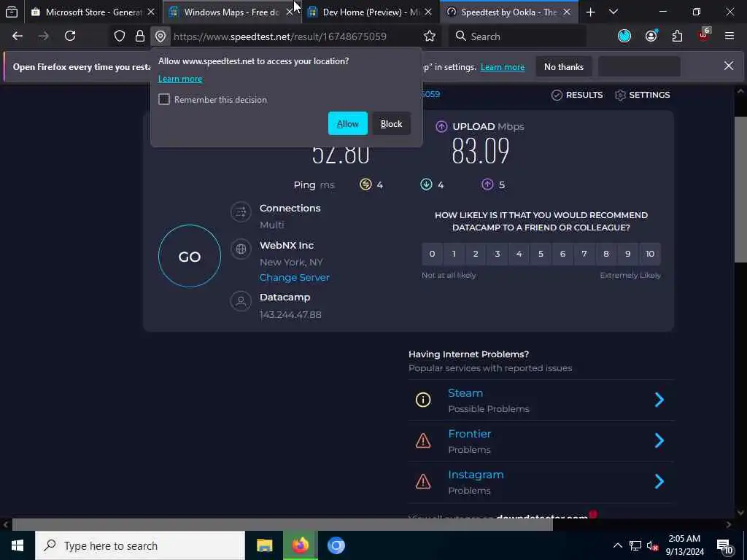The height and width of the screenshot is (560, 747).
Task: Click the site security padlock icon
Action: pyautogui.click(x=139, y=36)
